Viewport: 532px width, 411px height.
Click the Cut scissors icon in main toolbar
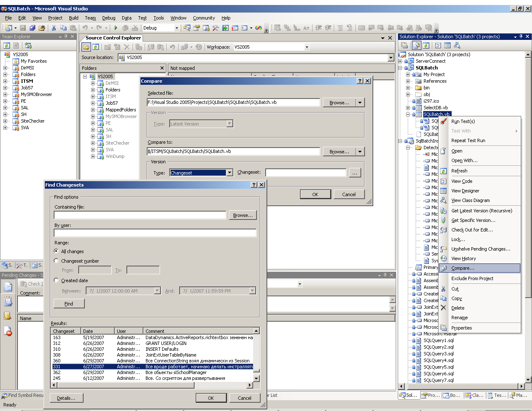54,28
